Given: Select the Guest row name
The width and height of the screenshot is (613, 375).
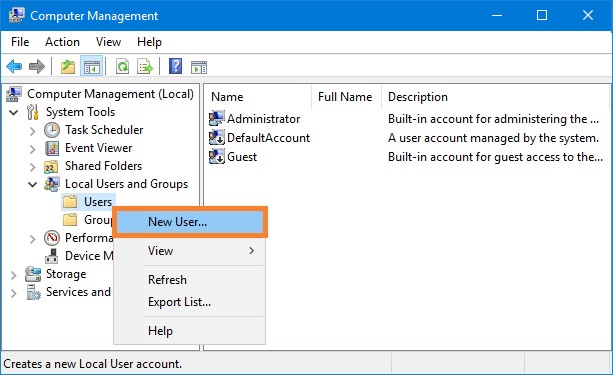Looking at the screenshot, I should 242,157.
